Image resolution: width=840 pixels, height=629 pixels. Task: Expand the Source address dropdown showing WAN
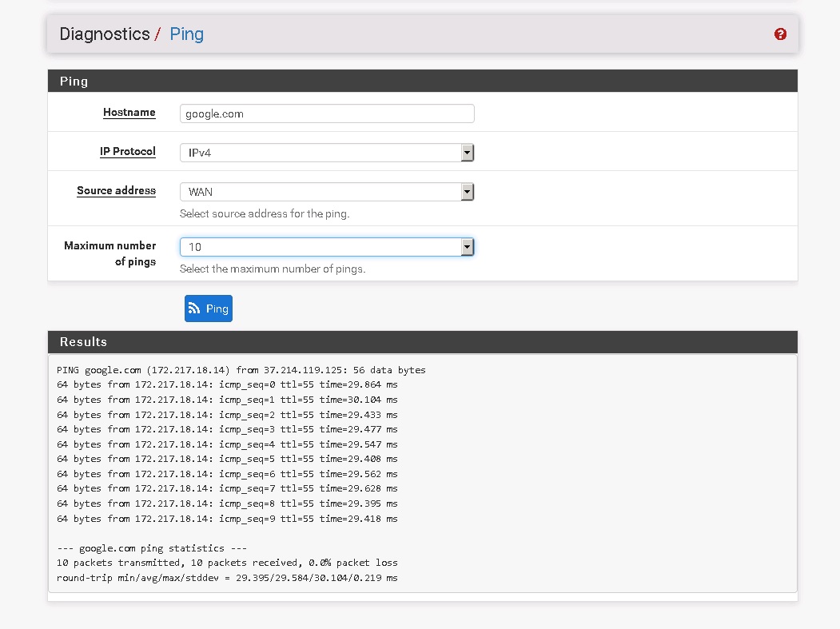(x=327, y=192)
